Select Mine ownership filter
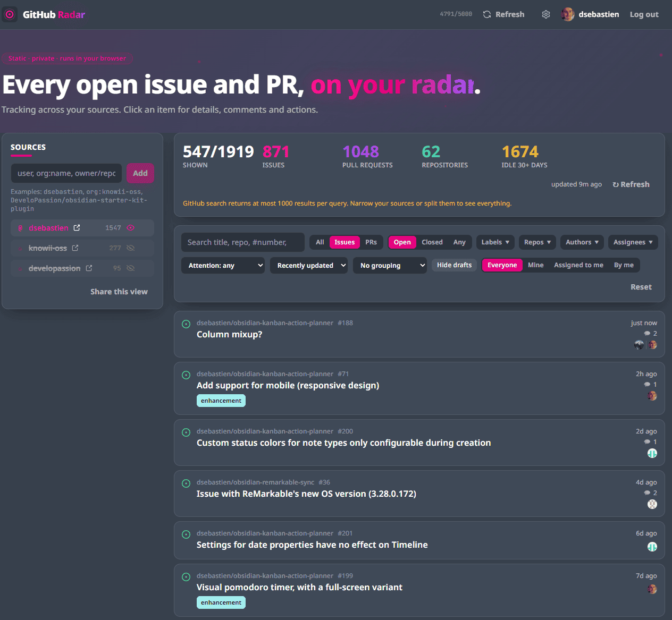672x620 pixels. [x=535, y=265]
